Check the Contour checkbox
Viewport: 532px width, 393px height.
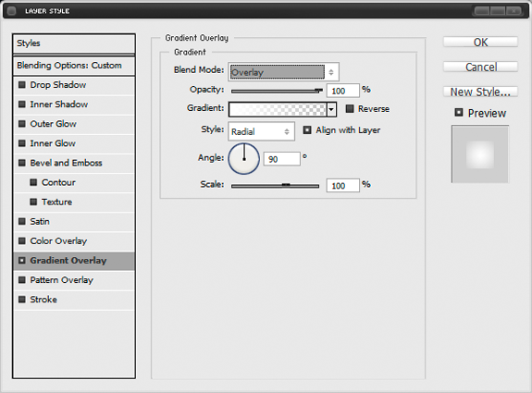point(33,182)
